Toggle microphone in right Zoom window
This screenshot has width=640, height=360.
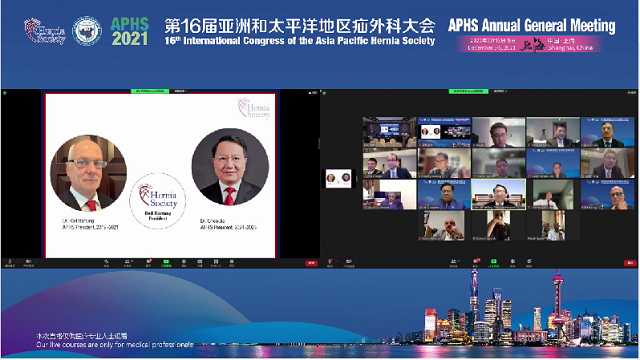[330, 263]
